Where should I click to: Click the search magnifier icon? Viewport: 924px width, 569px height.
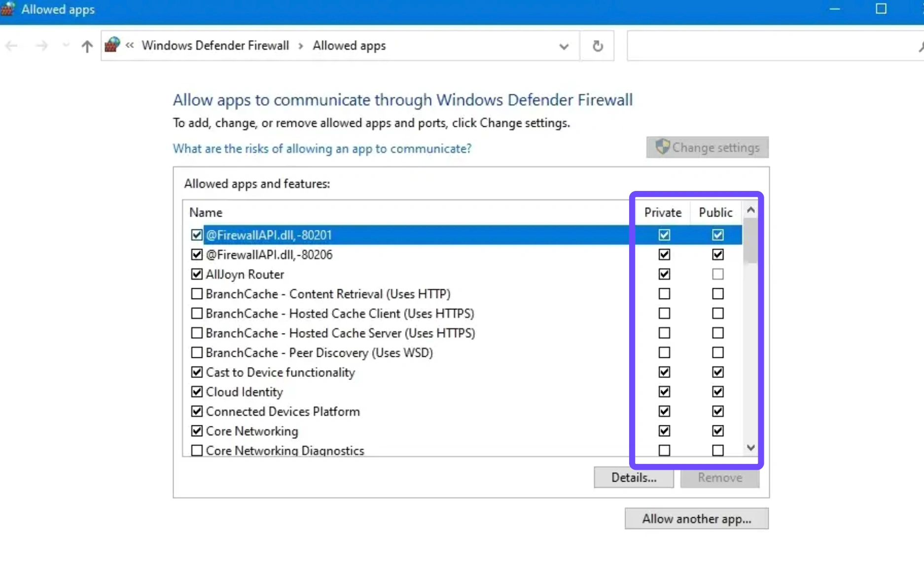click(920, 46)
